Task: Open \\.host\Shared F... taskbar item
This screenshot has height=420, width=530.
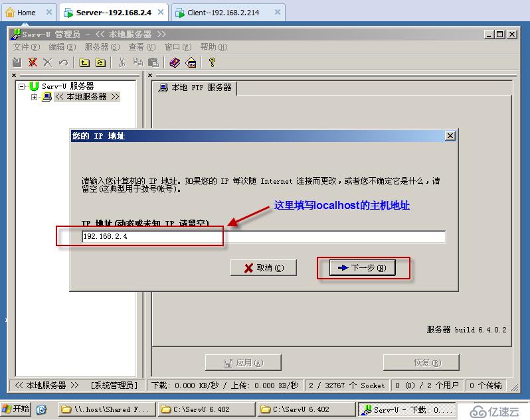Action: (x=107, y=409)
